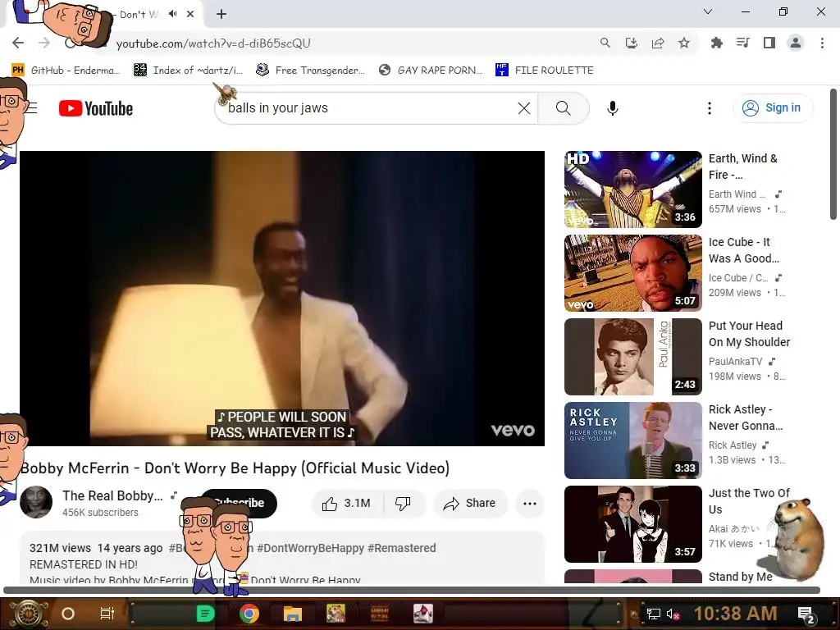840x630 pixels.
Task: Like the video (3.1M)
Action: (346, 504)
